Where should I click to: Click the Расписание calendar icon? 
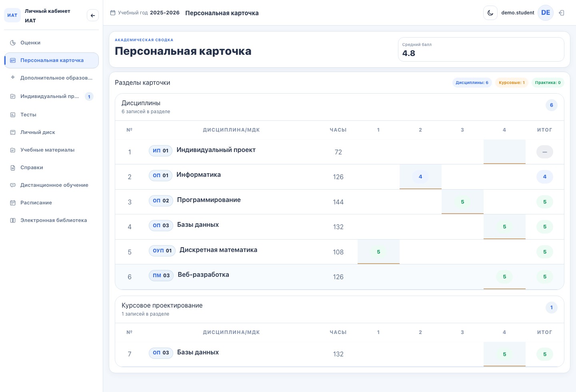point(13,203)
